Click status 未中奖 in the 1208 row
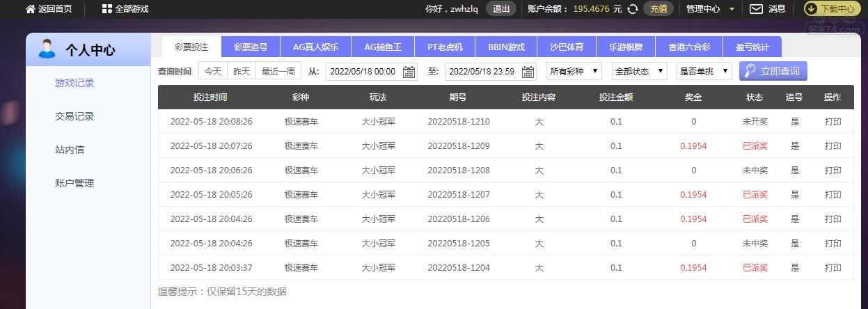868x309 pixels. (755, 171)
